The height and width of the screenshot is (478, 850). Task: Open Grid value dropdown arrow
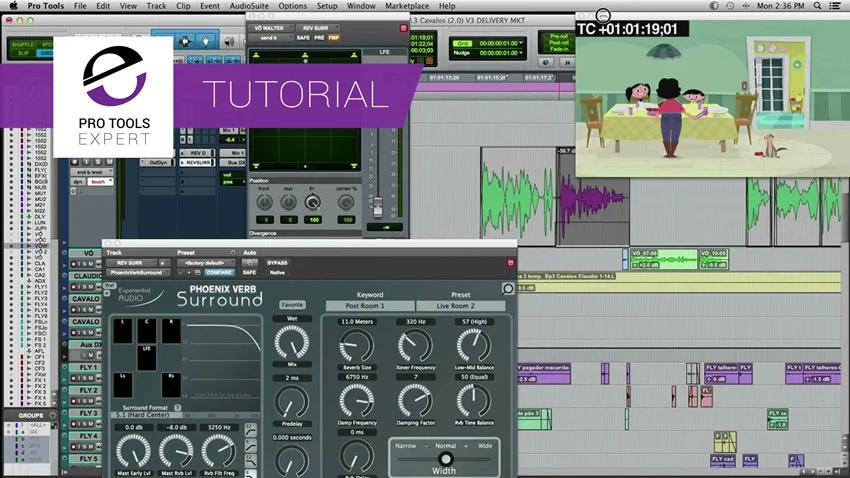[521, 43]
